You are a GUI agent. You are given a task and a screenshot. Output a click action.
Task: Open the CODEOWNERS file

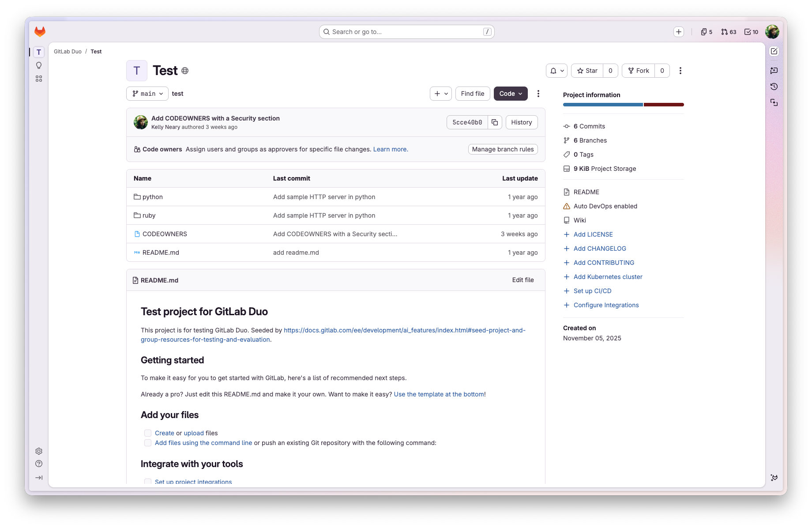165,234
